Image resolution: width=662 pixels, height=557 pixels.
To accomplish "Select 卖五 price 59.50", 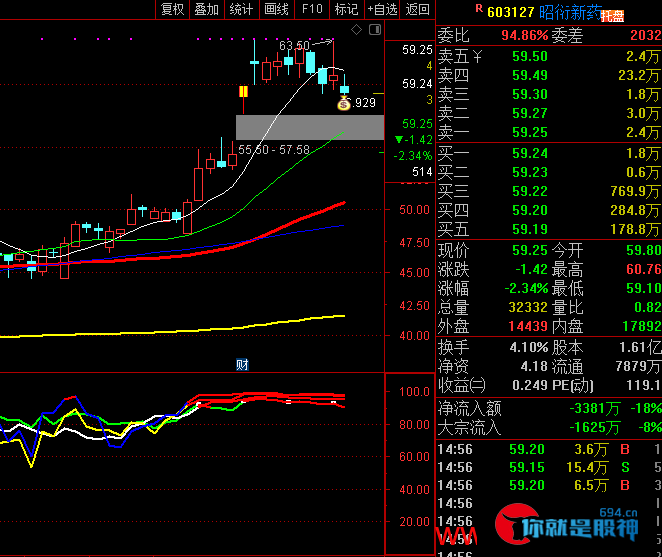I will coord(530,56).
